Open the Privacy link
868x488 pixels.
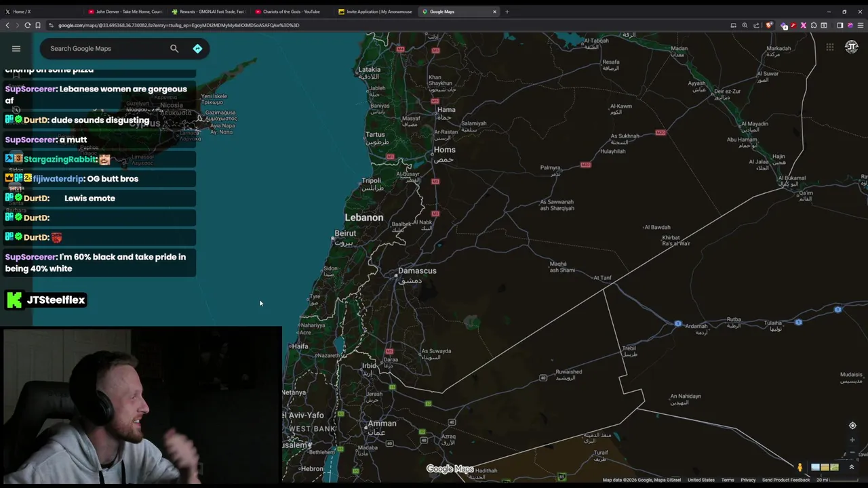(x=748, y=480)
